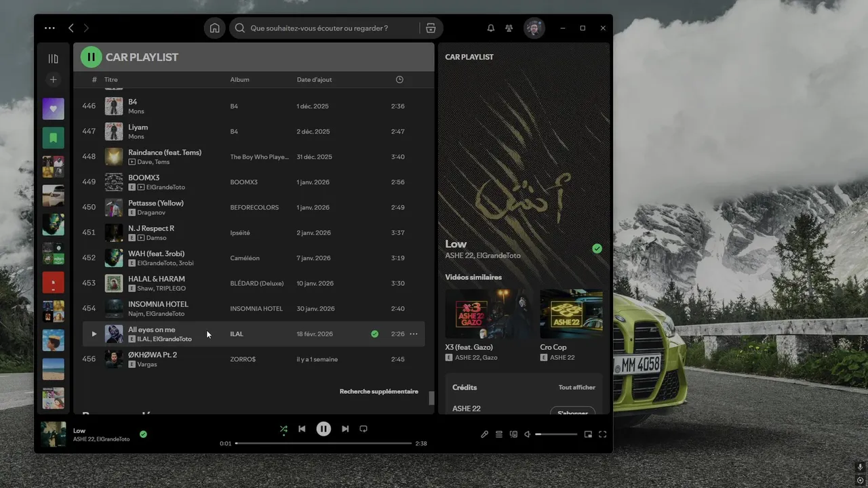Open X3 (feat. Gazo) video thumbnail
This screenshot has height=488, width=868.
coord(489,314)
